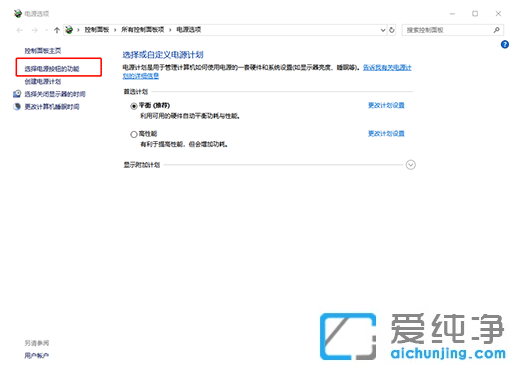The width and height of the screenshot is (509, 365).
Task: Open 创建电源计划 link
Action: 43,81
